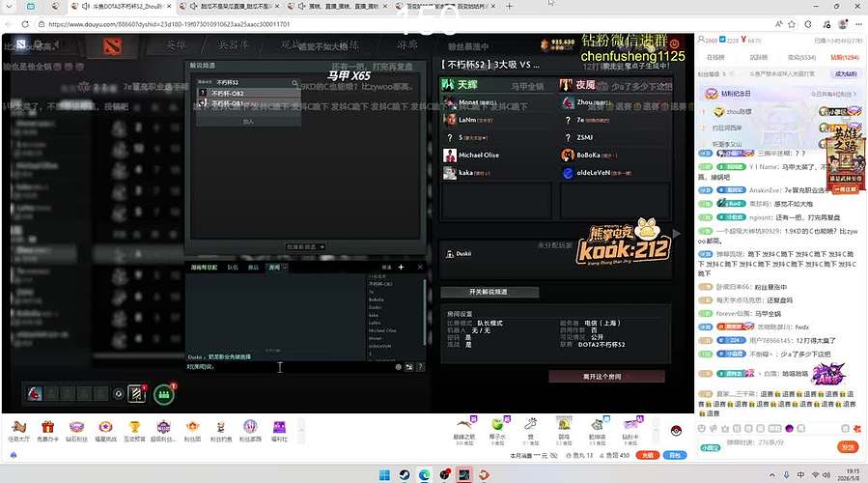
Task: Click the 钻粉纪念日 banner title
Action: tap(736, 94)
